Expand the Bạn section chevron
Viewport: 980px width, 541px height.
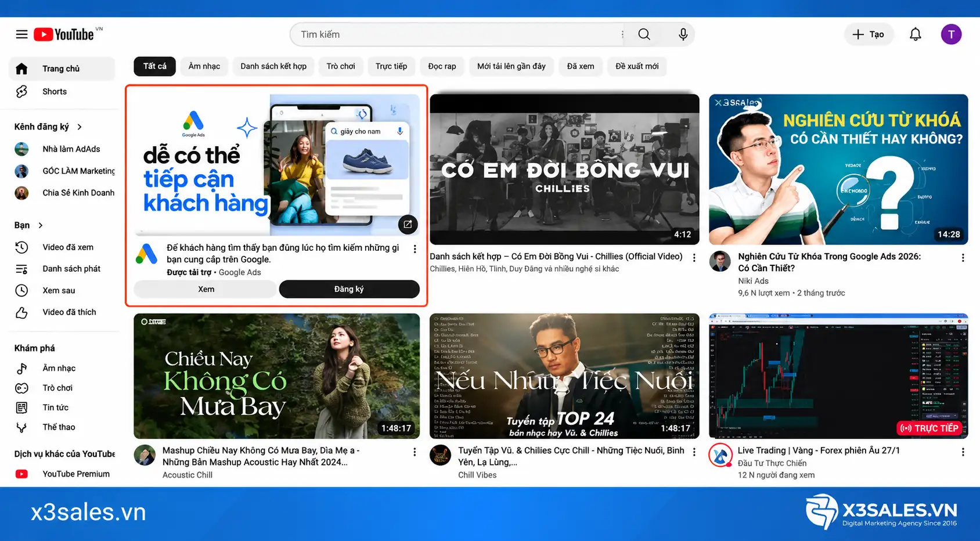(x=41, y=225)
